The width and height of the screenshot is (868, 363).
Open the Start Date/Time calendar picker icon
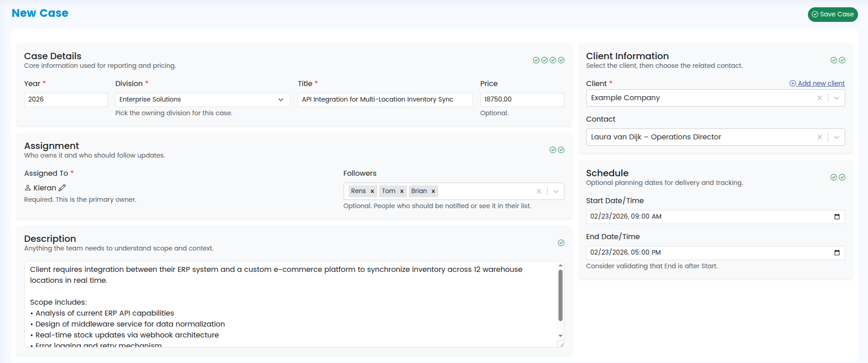click(x=837, y=217)
